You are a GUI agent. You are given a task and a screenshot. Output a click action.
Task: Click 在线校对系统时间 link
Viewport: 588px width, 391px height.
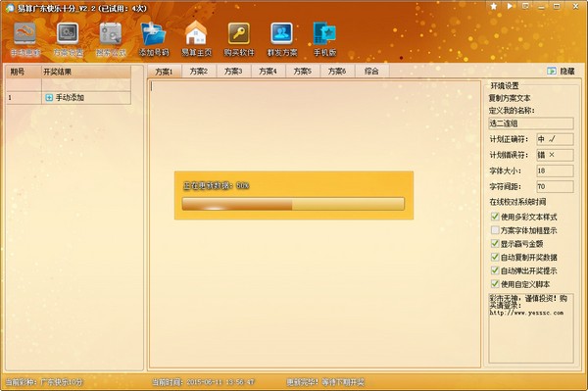517,202
